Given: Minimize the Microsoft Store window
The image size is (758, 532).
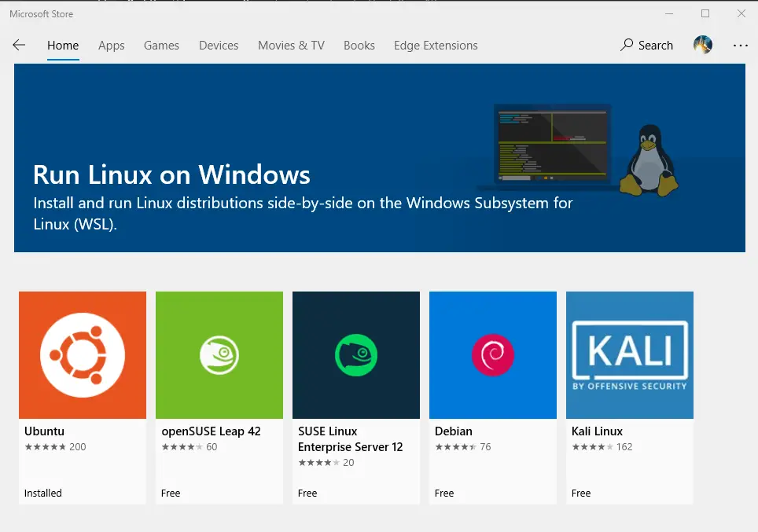Looking at the screenshot, I should [x=669, y=13].
